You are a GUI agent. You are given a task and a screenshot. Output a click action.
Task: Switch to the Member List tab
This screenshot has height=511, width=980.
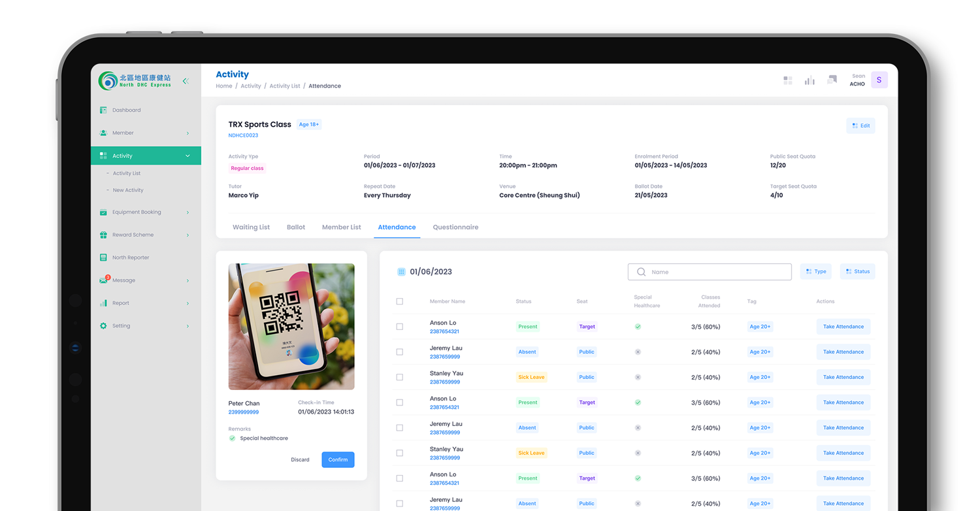(x=341, y=227)
